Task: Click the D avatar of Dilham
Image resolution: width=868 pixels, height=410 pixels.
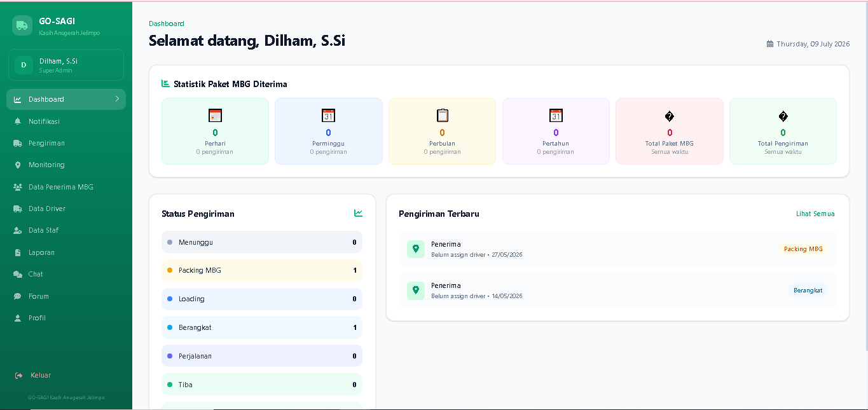Action: pos(24,65)
